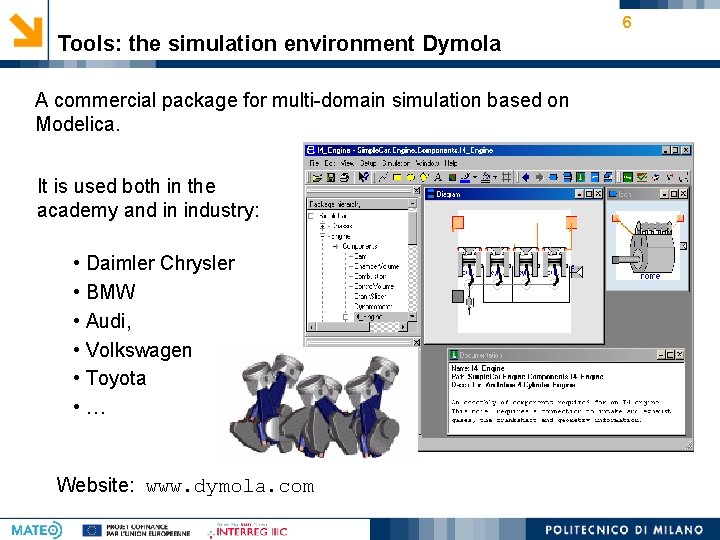
Task: Click the left orange connector in Diagram
Action: coord(458,223)
